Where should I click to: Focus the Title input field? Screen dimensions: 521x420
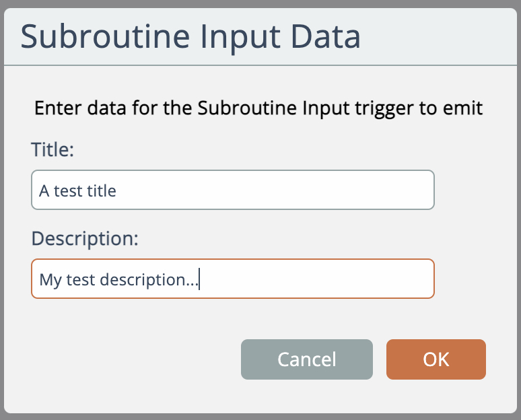click(232, 190)
